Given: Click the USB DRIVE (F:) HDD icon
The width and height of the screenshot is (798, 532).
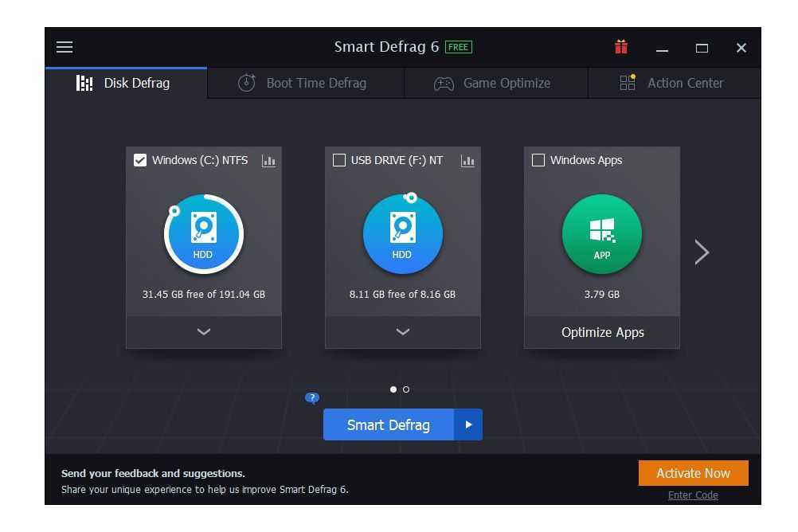Looking at the screenshot, I should (402, 234).
